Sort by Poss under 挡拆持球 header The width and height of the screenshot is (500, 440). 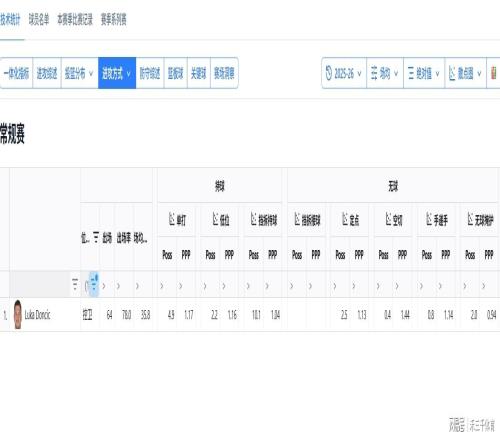254,255
